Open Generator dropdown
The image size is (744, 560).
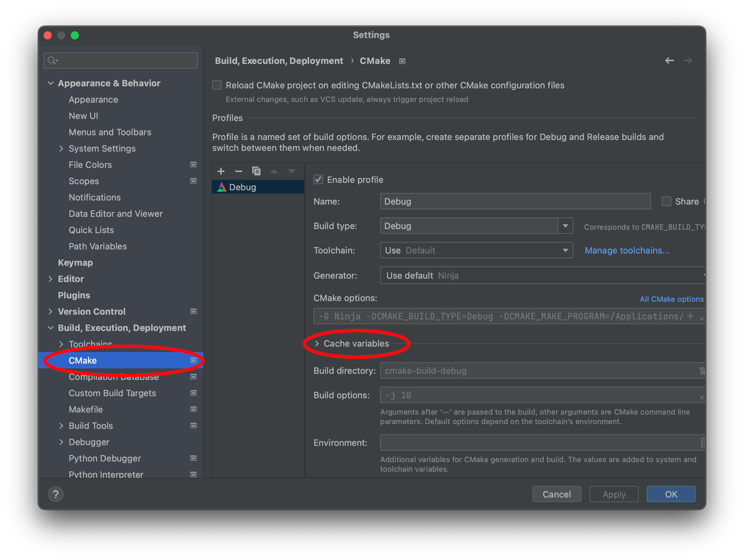tap(543, 275)
